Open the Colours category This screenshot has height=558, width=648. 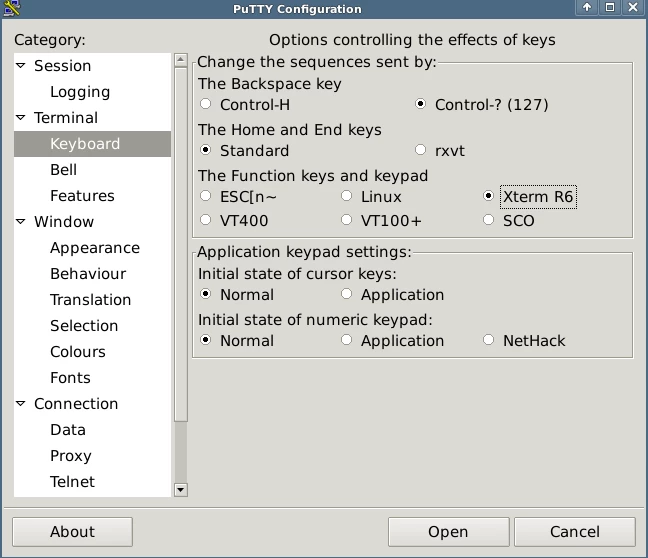(x=78, y=352)
